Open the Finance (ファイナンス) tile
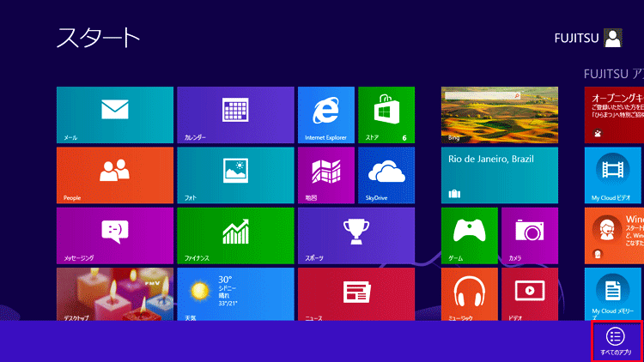 236,236
